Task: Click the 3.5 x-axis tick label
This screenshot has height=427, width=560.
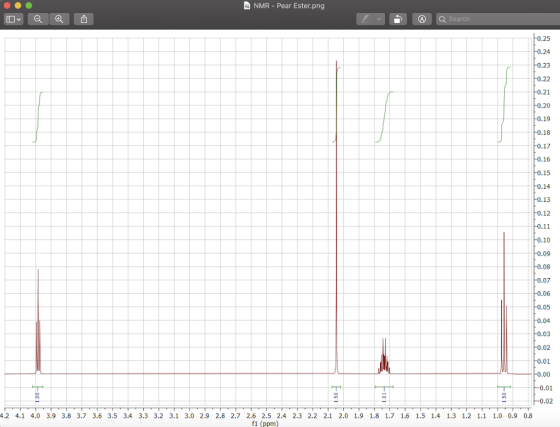Action: point(112,416)
